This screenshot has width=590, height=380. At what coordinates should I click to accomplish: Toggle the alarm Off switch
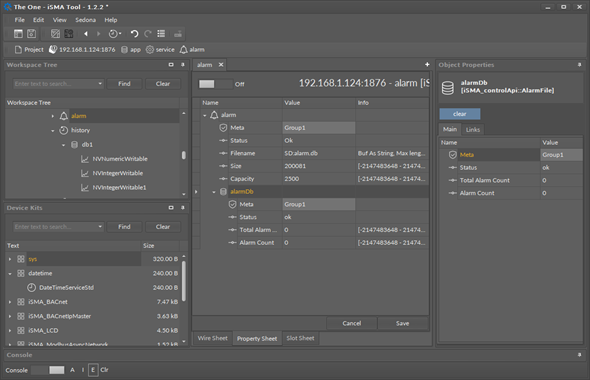(x=215, y=84)
